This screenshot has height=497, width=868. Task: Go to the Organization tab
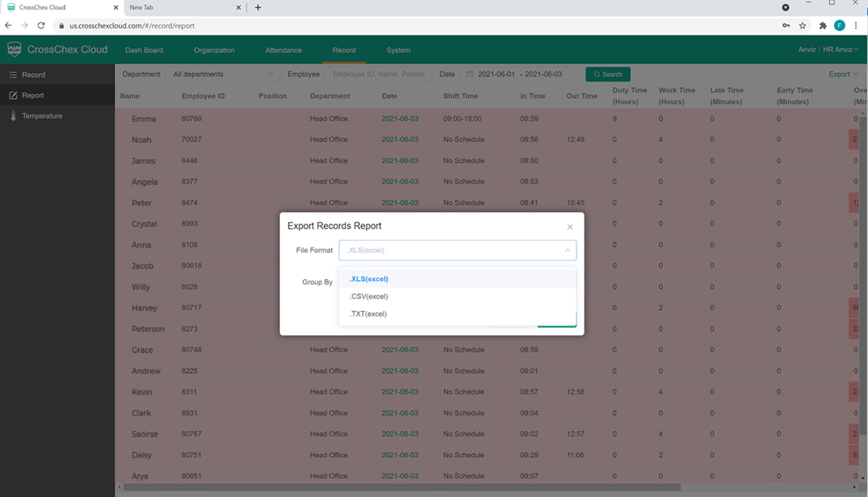[x=214, y=50]
